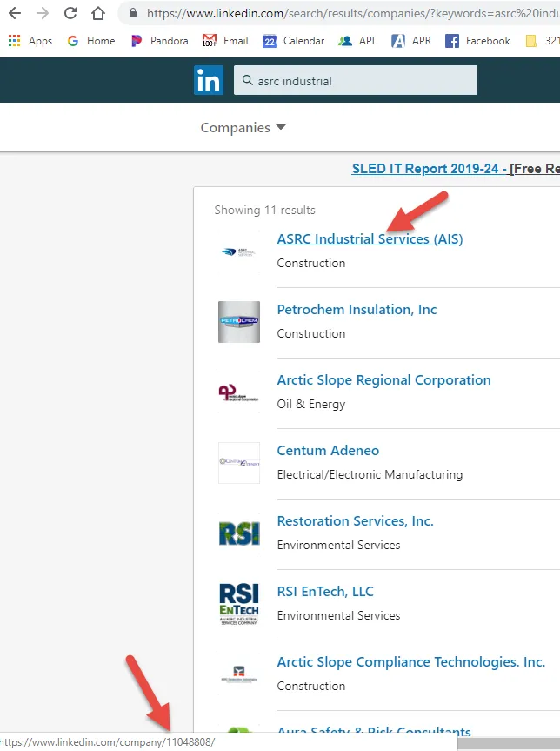
Task: Open the Centum Adeneo company link
Action: click(x=328, y=450)
